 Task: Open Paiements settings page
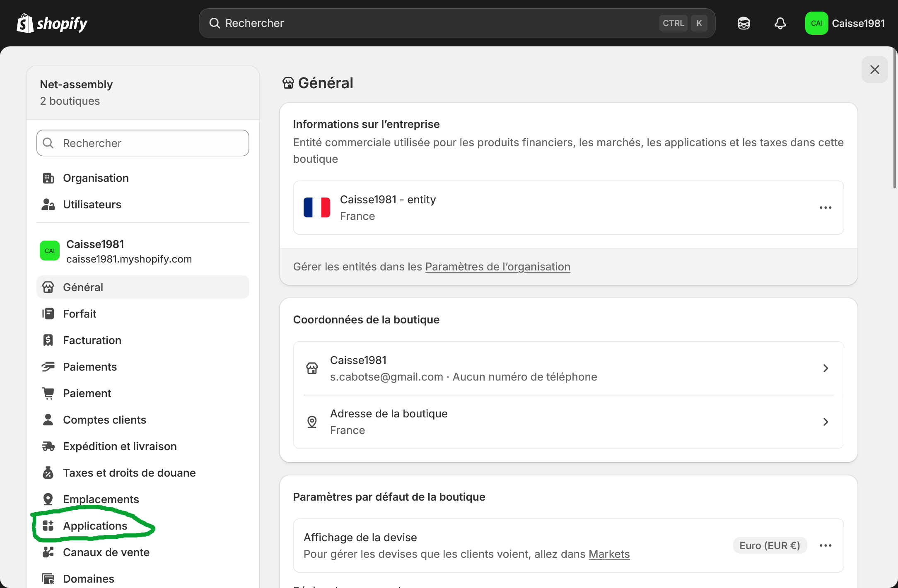pyautogui.click(x=143, y=367)
